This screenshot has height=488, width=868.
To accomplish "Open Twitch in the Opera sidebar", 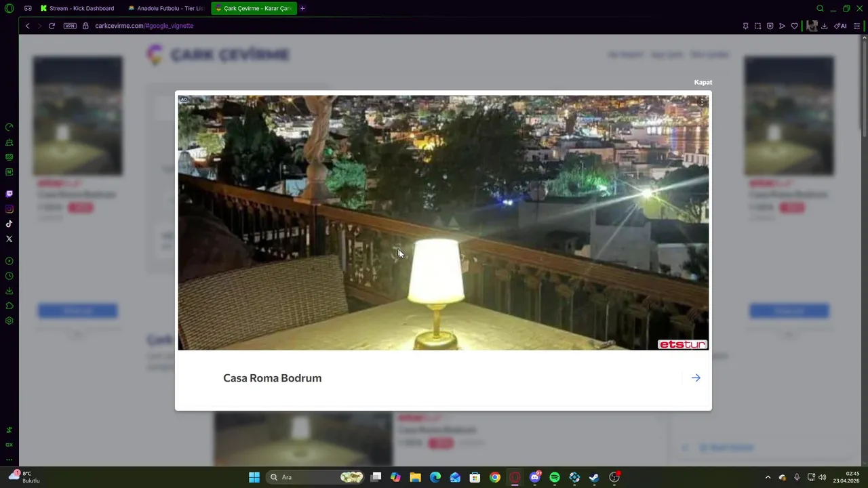I will tap(9, 194).
